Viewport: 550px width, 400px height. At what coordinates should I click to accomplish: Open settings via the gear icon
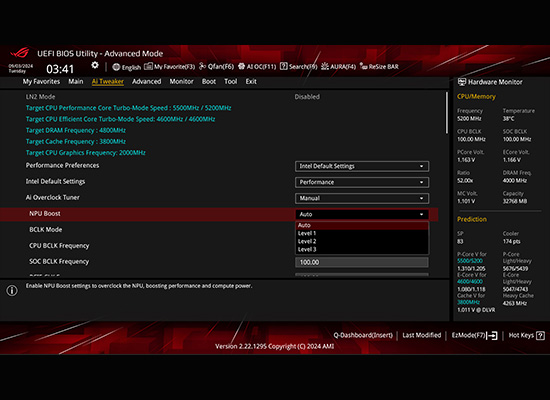95,65
